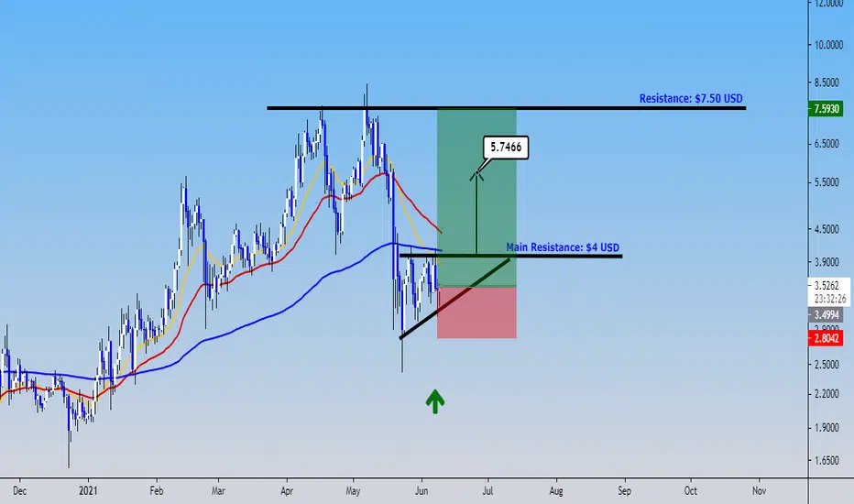Click the Dec label on the time axis

[x=19, y=491]
